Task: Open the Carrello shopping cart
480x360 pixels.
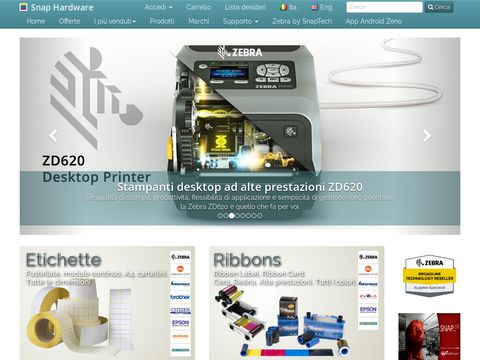Action: click(199, 7)
